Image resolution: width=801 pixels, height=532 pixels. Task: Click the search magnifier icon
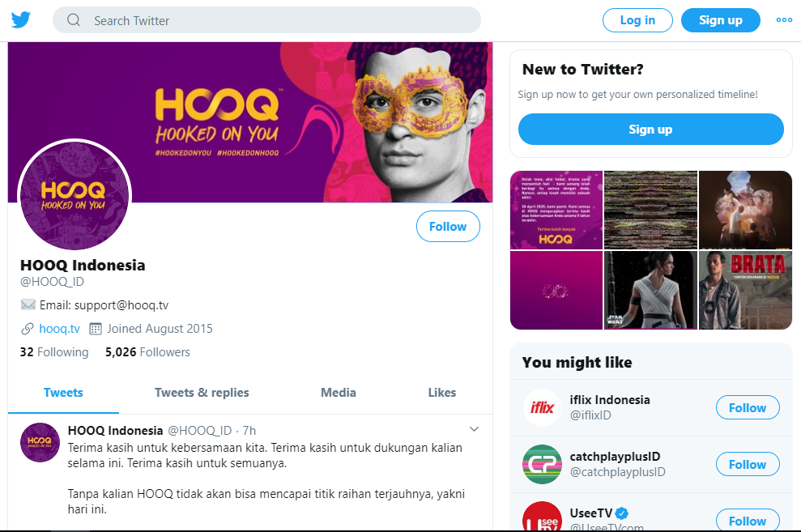tap(74, 19)
